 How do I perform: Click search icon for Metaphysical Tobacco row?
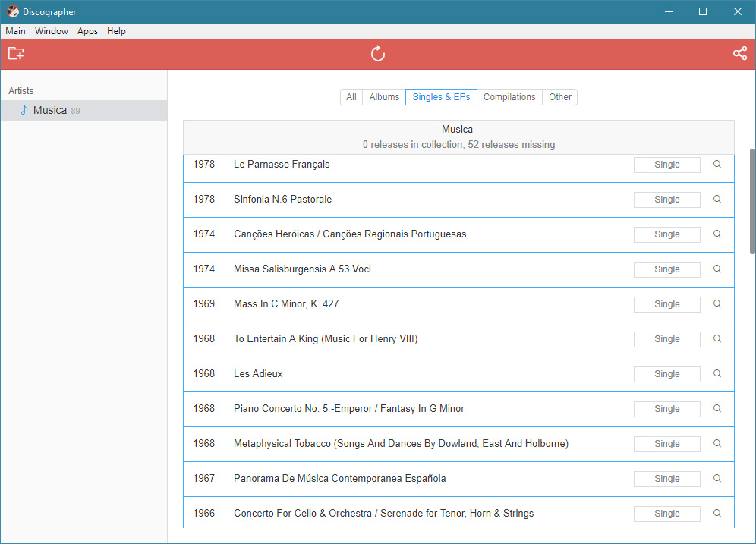pyautogui.click(x=717, y=444)
